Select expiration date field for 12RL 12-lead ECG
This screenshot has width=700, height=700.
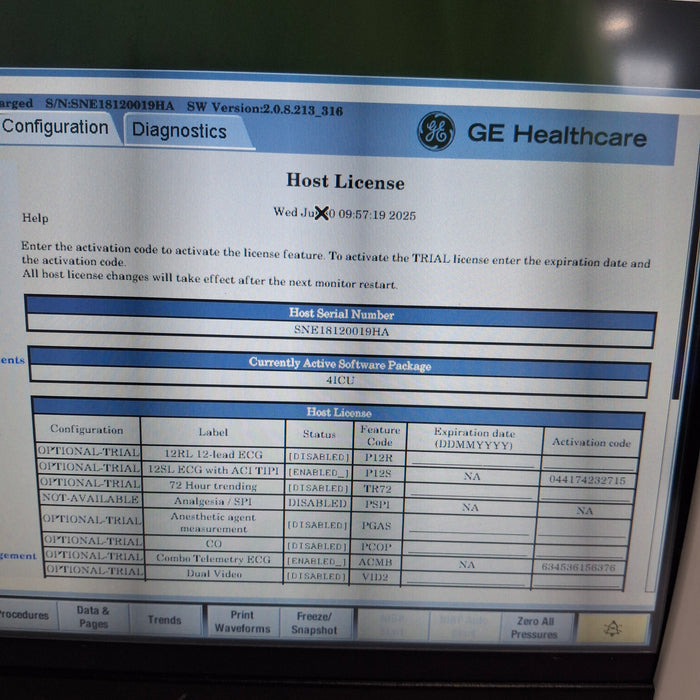click(x=473, y=460)
